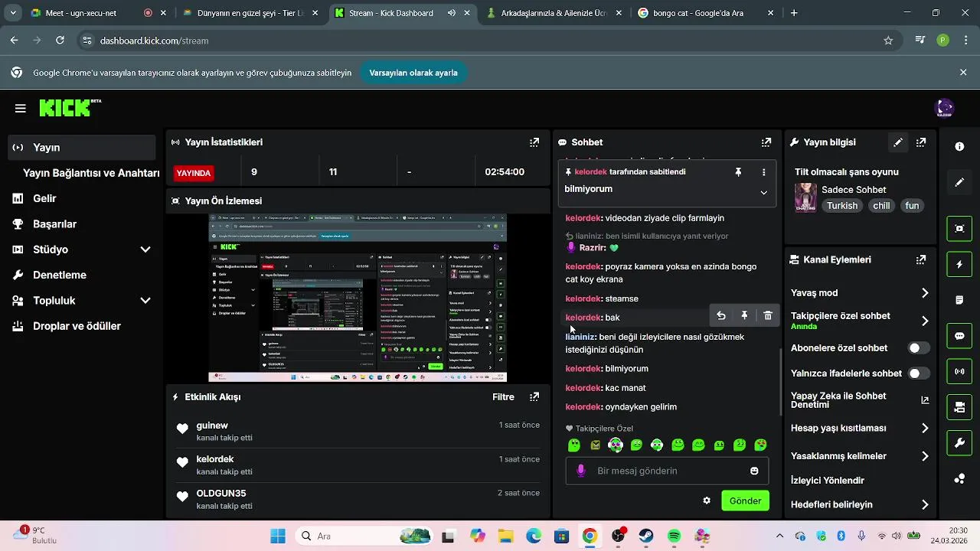Screen dimensions: 980x551
Task: Open the Chrome tab search dropdown
Action: point(13,13)
